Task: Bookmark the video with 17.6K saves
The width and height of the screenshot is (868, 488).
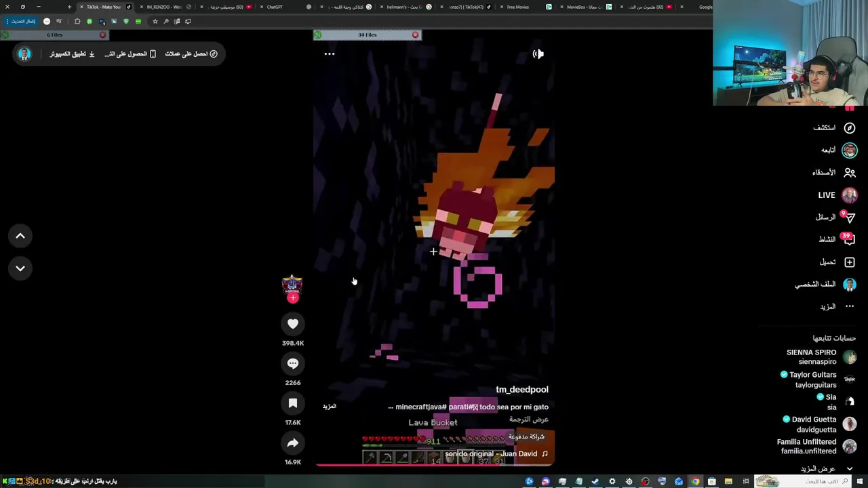Action: pos(292,403)
